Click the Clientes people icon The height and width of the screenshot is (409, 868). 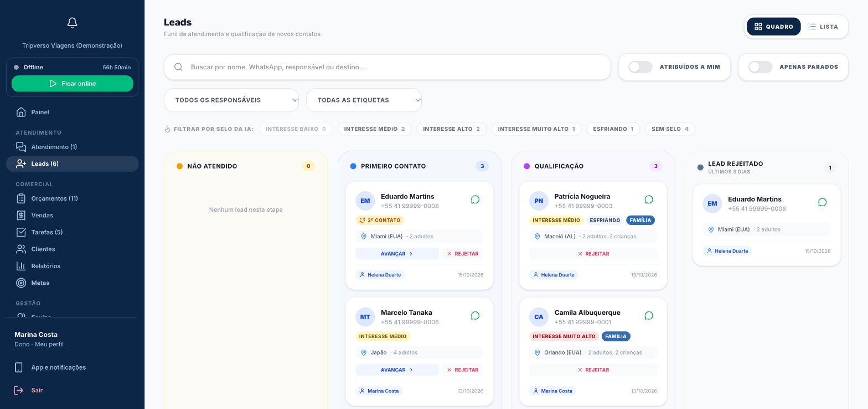click(21, 249)
